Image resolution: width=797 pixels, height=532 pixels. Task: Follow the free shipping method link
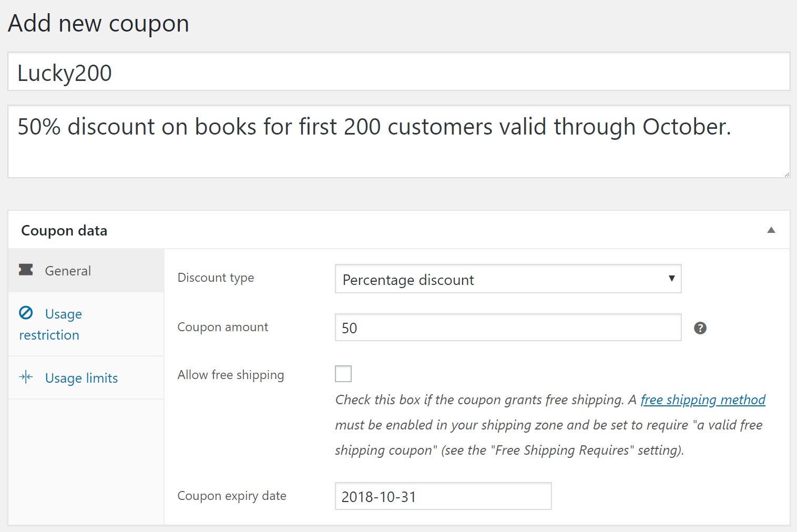(702, 400)
